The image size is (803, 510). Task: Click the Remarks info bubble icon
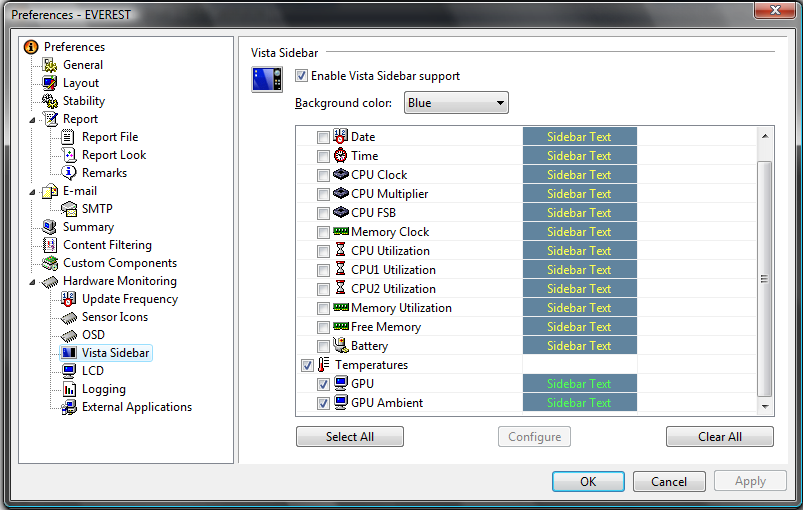tap(69, 173)
